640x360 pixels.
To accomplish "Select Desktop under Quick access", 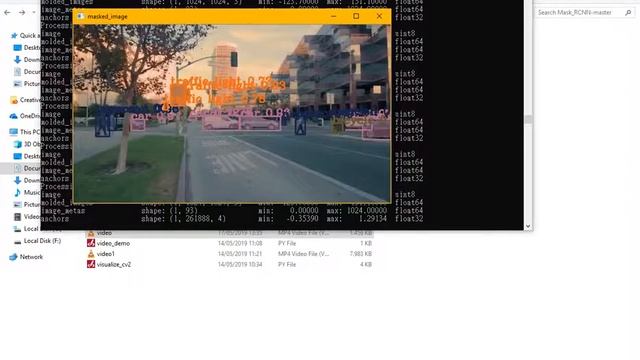I will coord(27,48).
